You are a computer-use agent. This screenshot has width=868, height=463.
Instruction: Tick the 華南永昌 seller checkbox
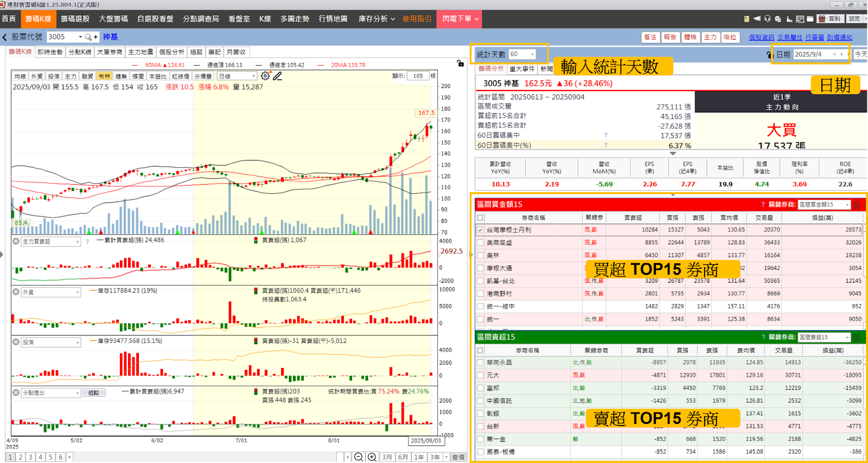[480, 363]
